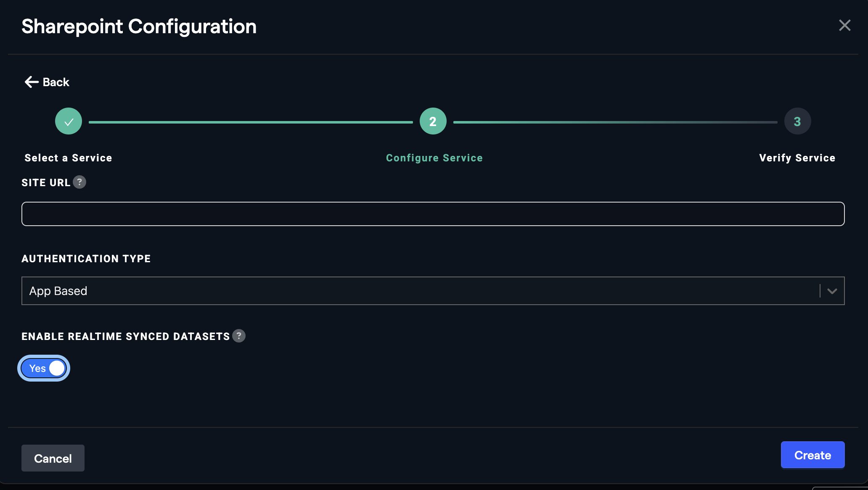Click the completed step one checkmark circle
The width and height of the screenshot is (868, 490).
pos(69,121)
